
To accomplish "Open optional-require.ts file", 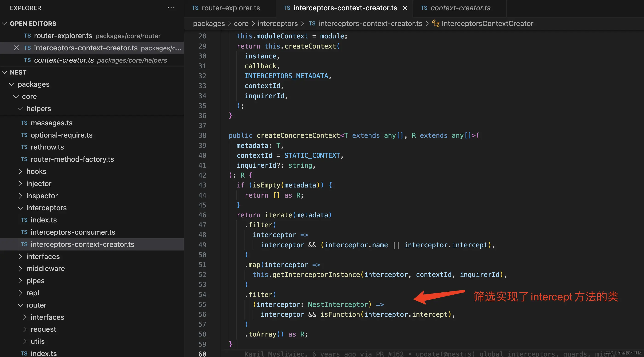I will tap(92, 135).
